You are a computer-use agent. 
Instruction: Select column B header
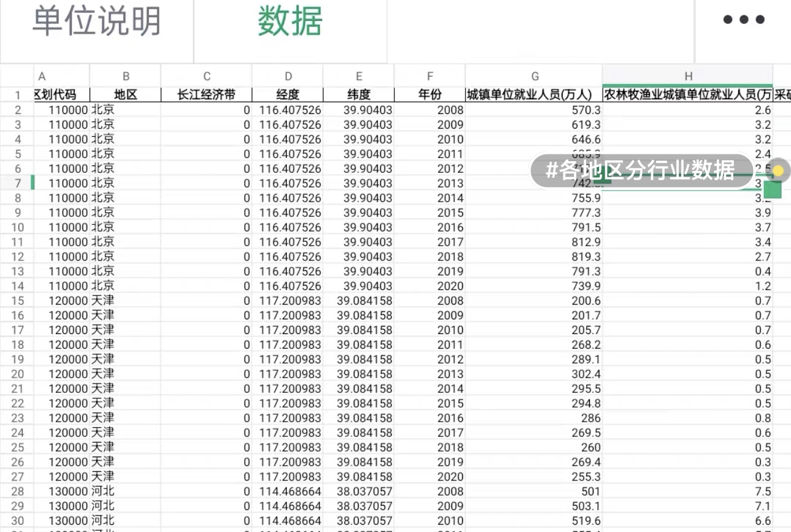[x=126, y=76]
